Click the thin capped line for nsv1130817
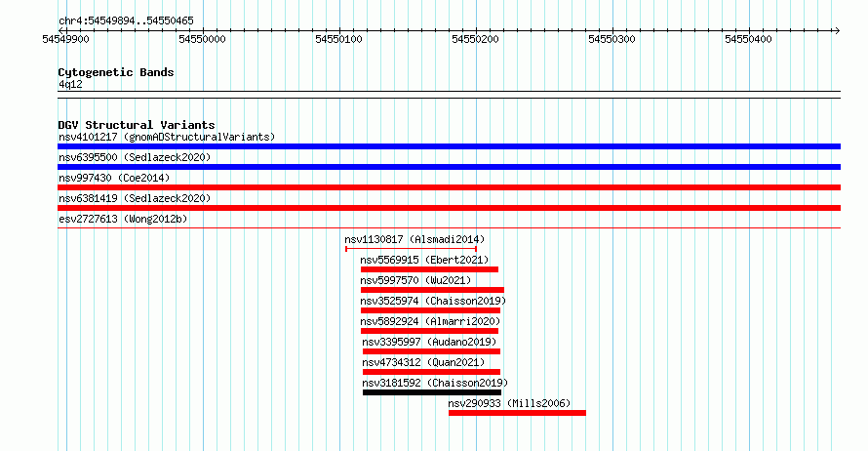The width and height of the screenshot is (868, 451). pos(411,249)
